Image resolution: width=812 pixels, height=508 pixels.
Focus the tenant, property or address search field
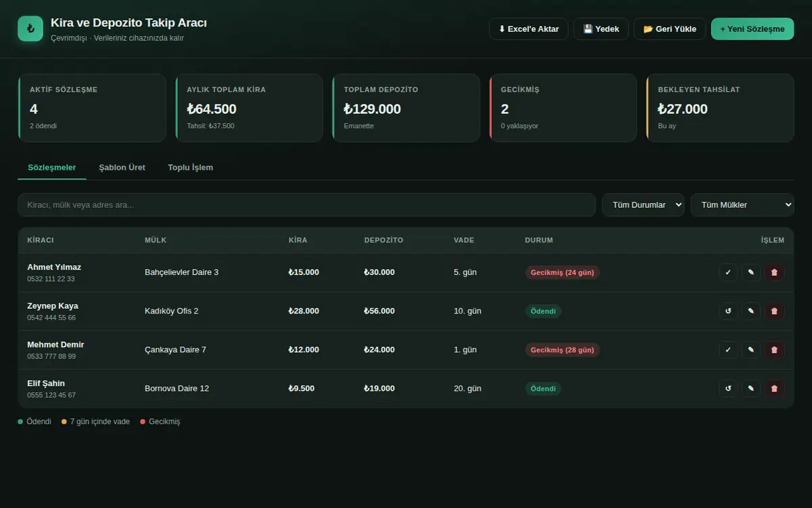pos(307,205)
